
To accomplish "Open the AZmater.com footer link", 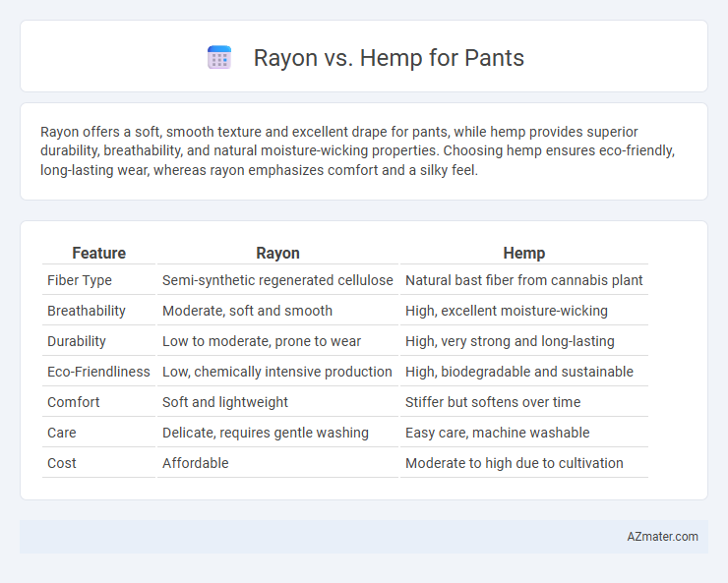I will [x=662, y=537].
